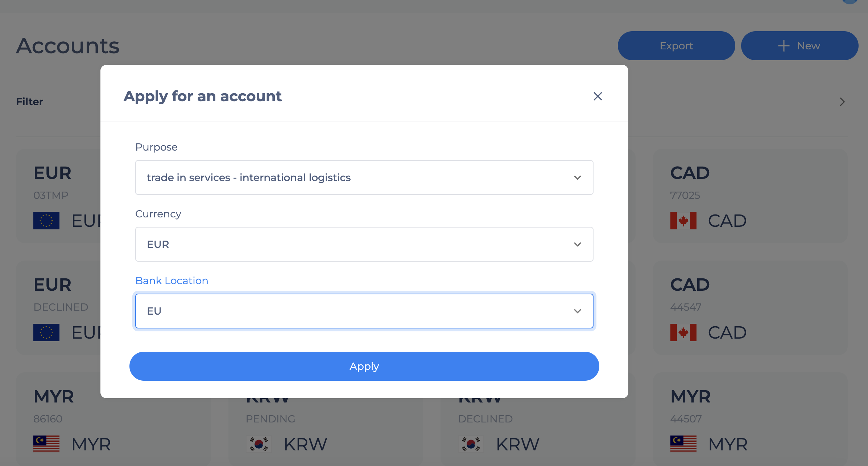Open the CAD 77025 account card
Image resolution: width=868 pixels, height=466 pixels.
tap(751, 196)
